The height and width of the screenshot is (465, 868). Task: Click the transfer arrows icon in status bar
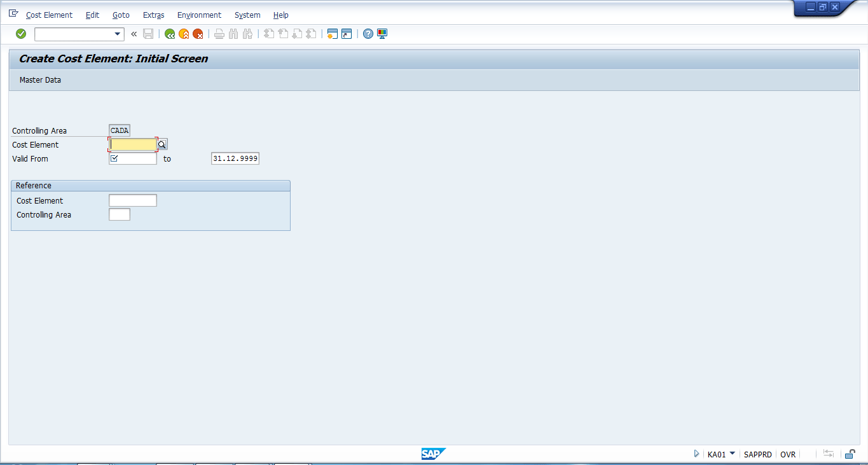pyautogui.click(x=829, y=454)
